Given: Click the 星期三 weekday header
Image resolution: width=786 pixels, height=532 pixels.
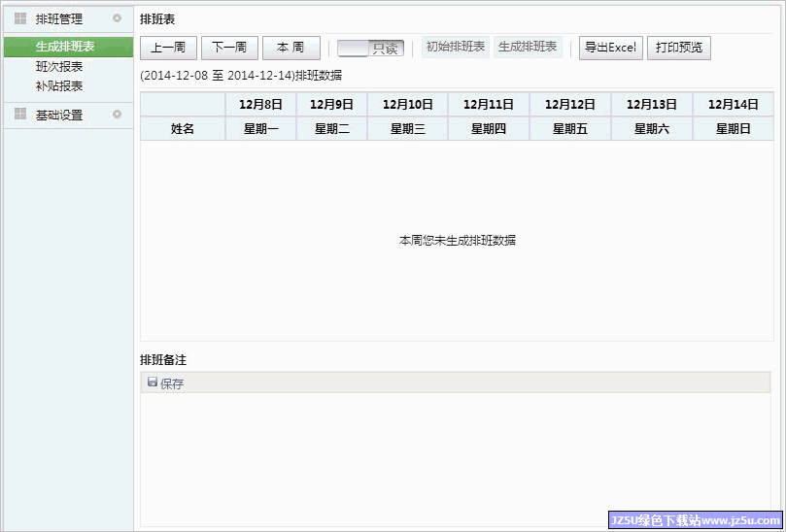Looking at the screenshot, I should tap(408, 129).
